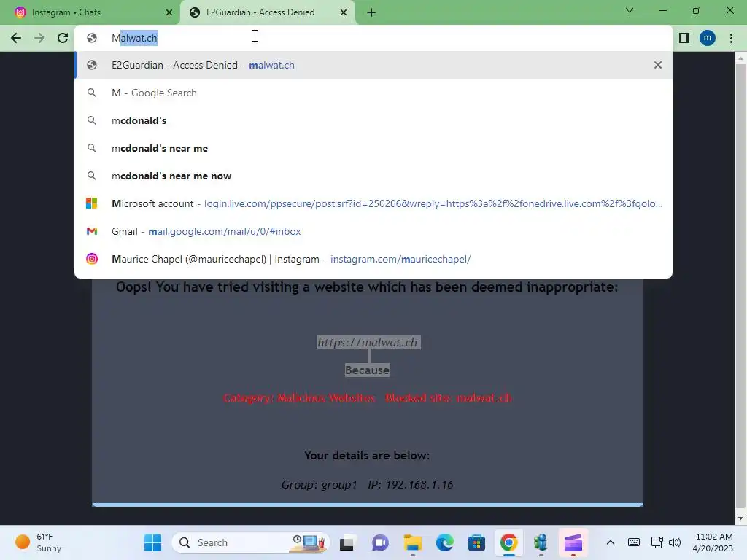Open File Explorer from the taskbar
Viewport: 747px width, 560px height.
coord(413,542)
